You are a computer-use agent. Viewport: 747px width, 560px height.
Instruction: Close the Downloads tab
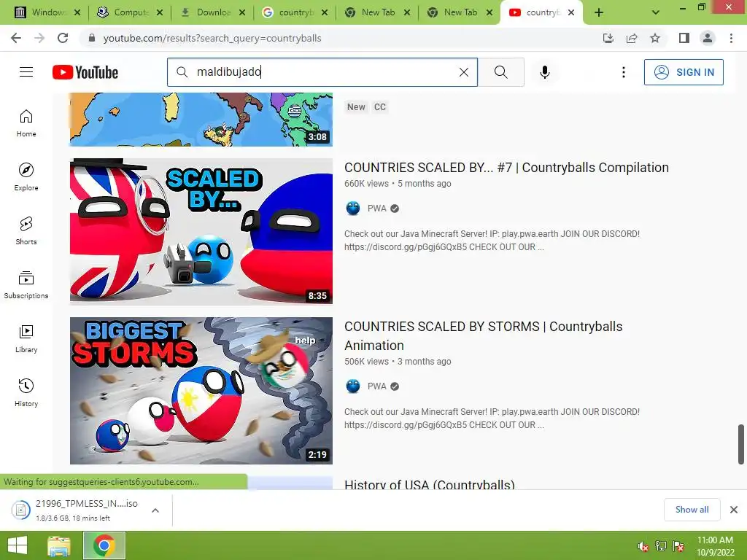(x=242, y=12)
